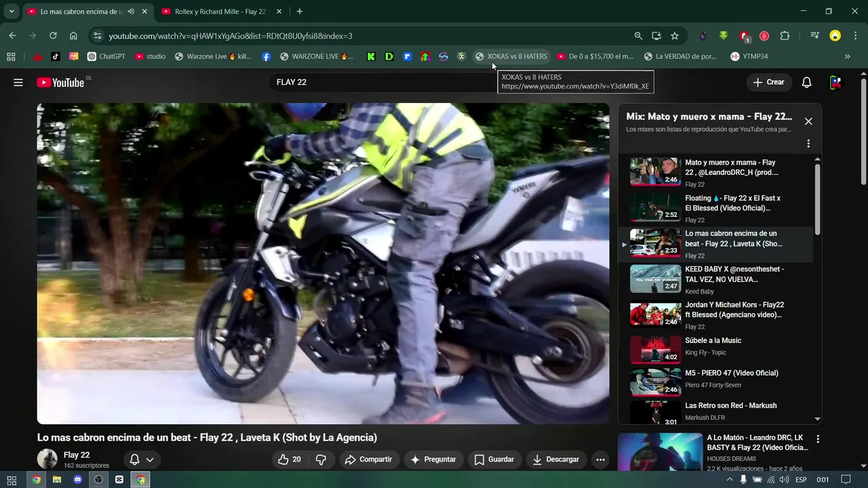Open a new browser tab

[x=300, y=12]
